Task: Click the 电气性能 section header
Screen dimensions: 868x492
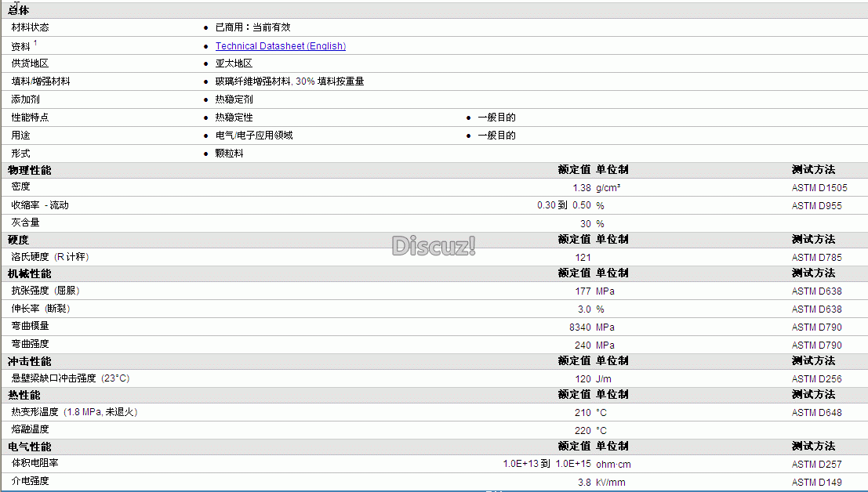Action: pyautogui.click(x=29, y=447)
